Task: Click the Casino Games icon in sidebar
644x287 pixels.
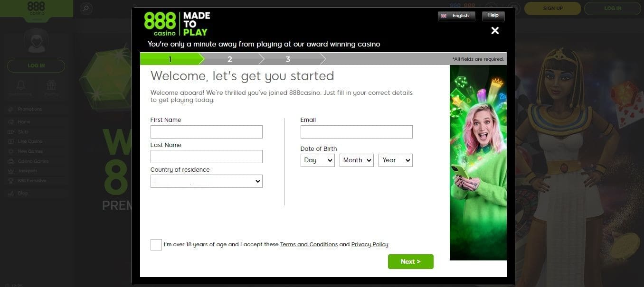Action: pos(11,161)
